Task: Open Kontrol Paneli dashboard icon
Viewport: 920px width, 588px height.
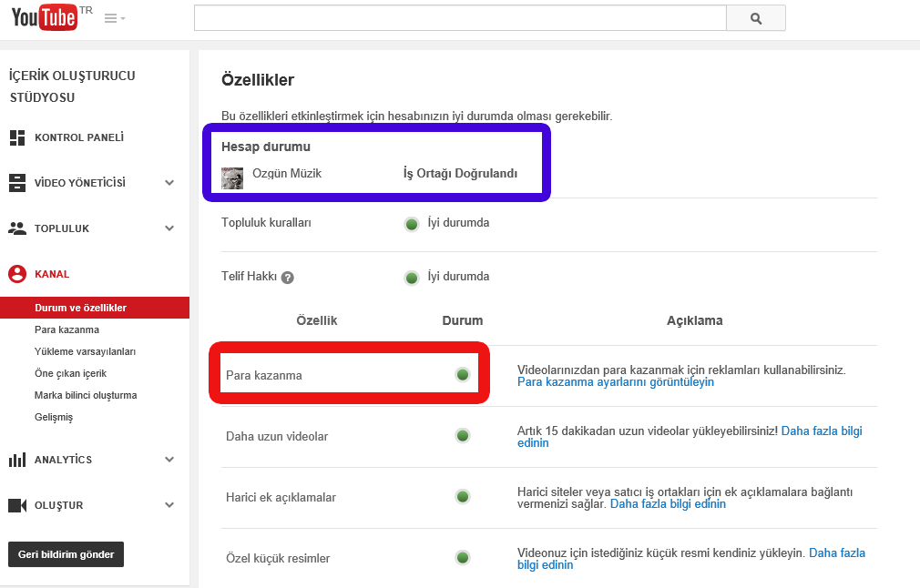Action: (x=17, y=137)
